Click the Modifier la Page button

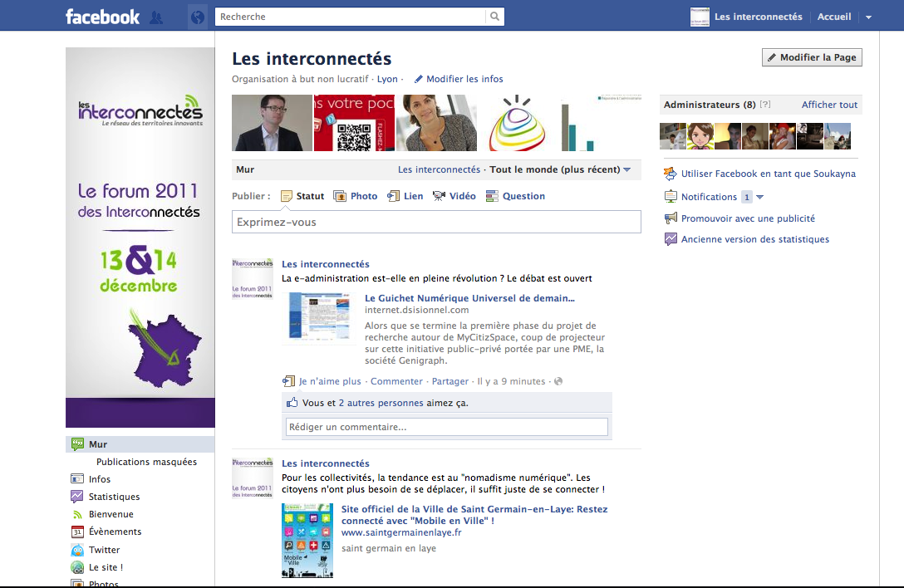[x=812, y=57]
